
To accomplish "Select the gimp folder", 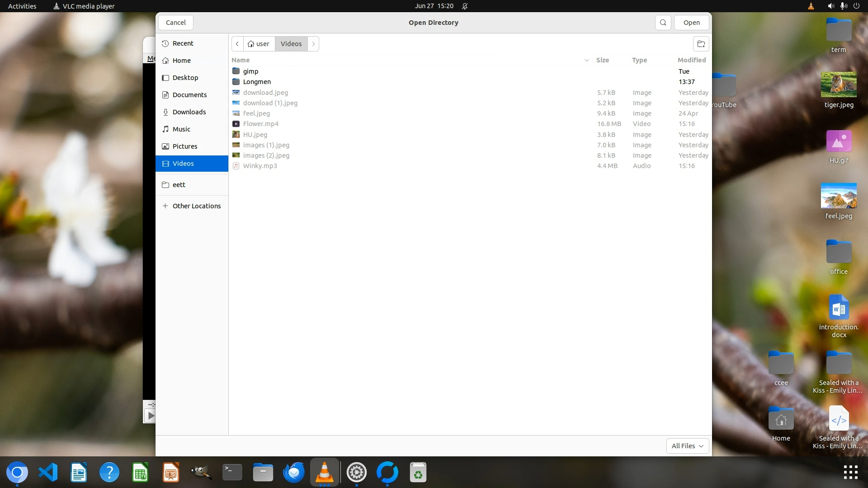I will tap(250, 71).
